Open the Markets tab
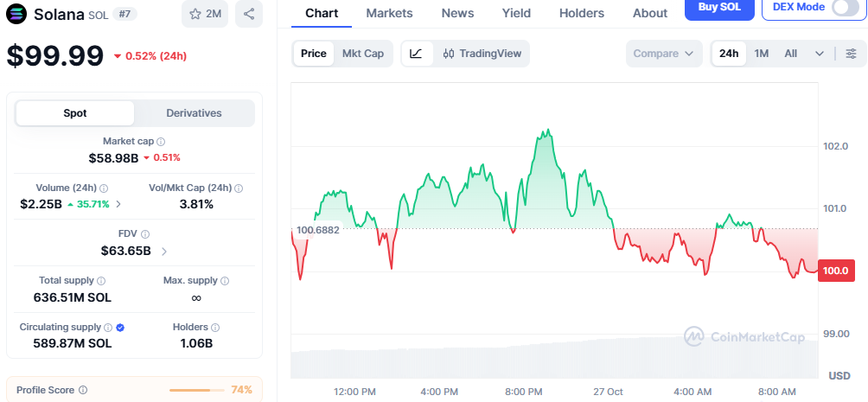The height and width of the screenshot is (402, 868). point(389,13)
